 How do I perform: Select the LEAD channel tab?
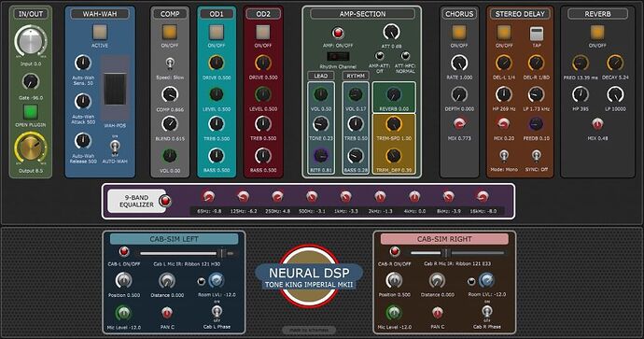click(321, 76)
